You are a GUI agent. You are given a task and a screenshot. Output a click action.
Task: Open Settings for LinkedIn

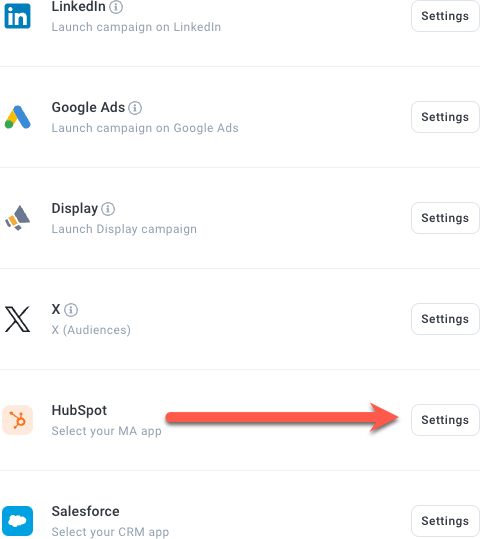pyautogui.click(x=445, y=16)
